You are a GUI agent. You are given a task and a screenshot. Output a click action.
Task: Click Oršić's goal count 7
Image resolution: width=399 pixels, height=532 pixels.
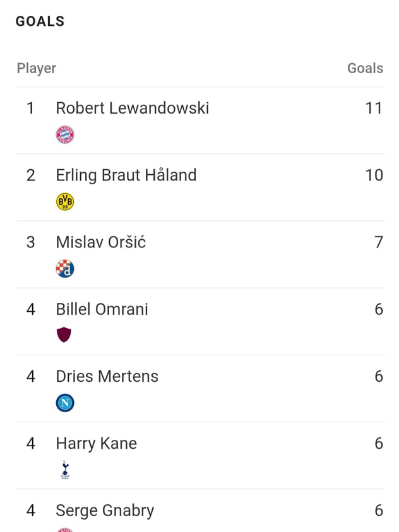379,242
